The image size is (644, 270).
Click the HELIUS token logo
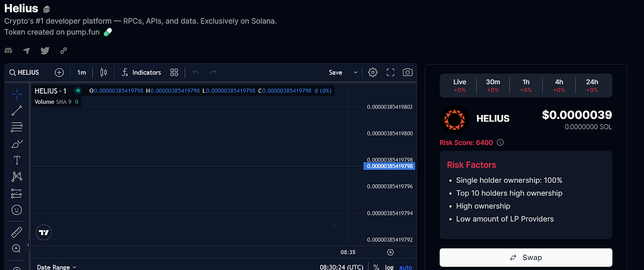pyautogui.click(x=454, y=119)
